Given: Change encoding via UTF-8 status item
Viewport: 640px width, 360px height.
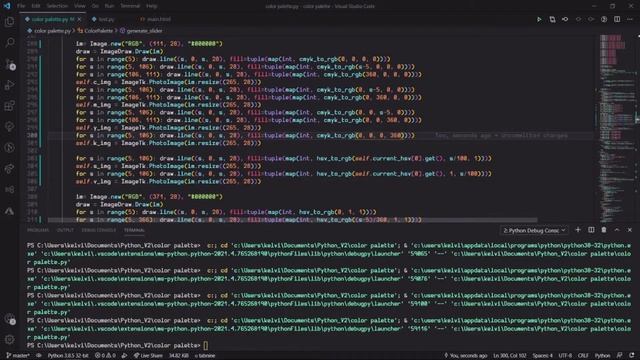Looking at the screenshot, I should (565, 356).
